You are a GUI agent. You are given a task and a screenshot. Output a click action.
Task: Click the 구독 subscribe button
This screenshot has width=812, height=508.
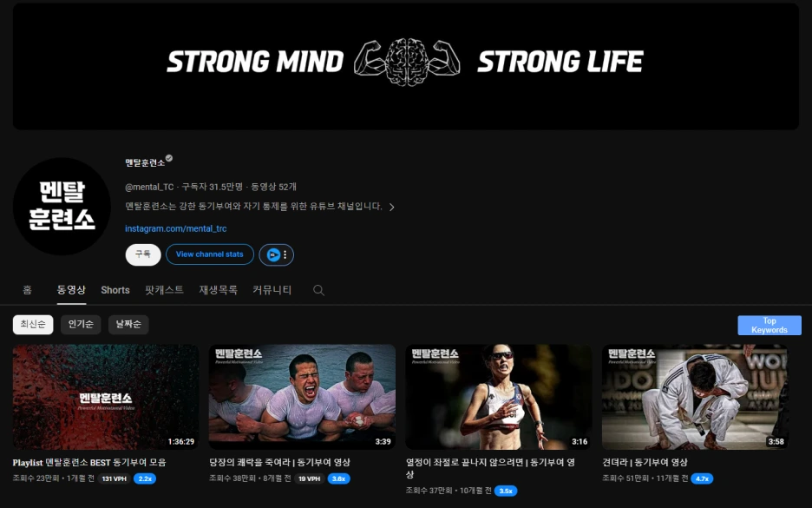pos(143,254)
